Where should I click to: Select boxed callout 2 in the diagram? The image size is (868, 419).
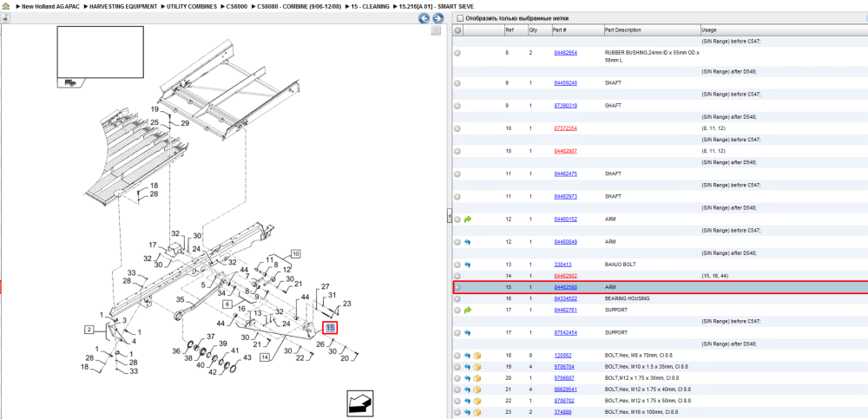coord(89,330)
